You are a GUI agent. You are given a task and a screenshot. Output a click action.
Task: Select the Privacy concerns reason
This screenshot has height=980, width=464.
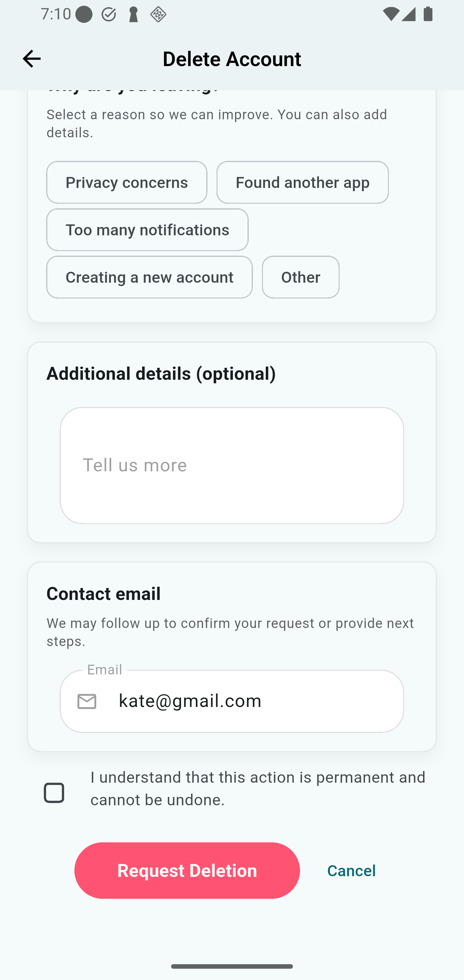[127, 182]
